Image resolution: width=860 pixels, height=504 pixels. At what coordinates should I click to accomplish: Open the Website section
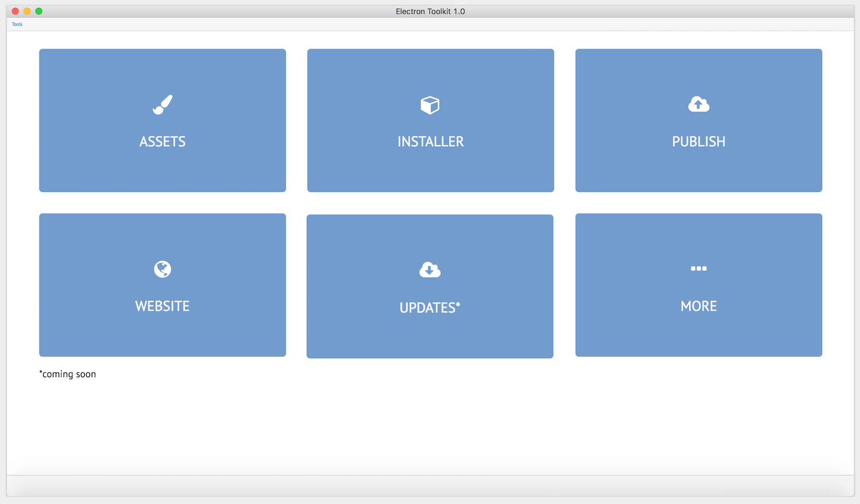click(x=162, y=285)
